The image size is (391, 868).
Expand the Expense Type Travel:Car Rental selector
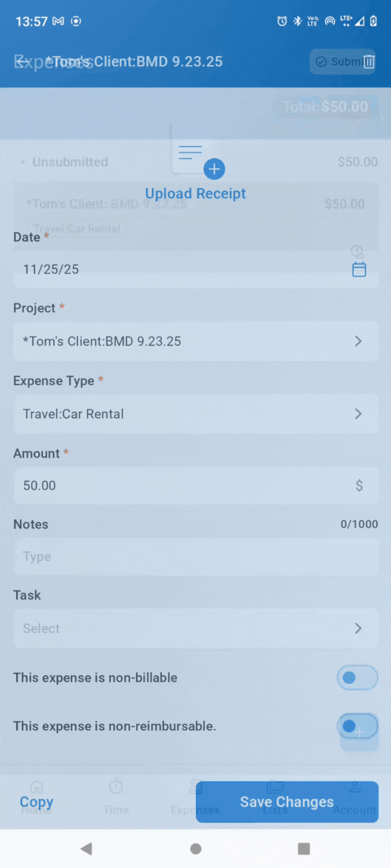pyautogui.click(x=196, y=414)
